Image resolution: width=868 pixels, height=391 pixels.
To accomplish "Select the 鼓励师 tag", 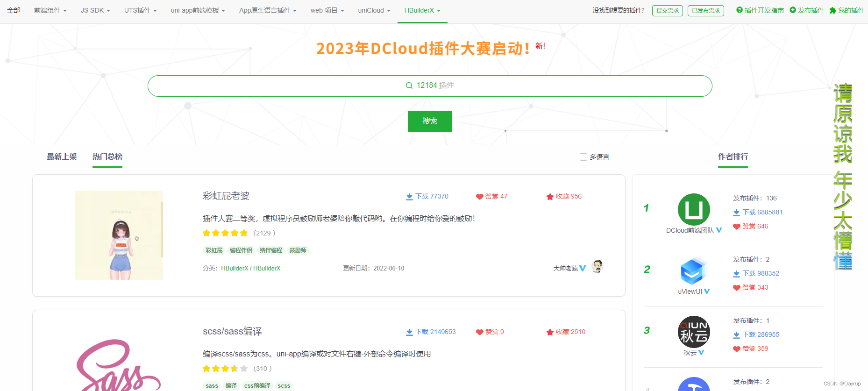I will pyautogui.click(x=298, y=250).
